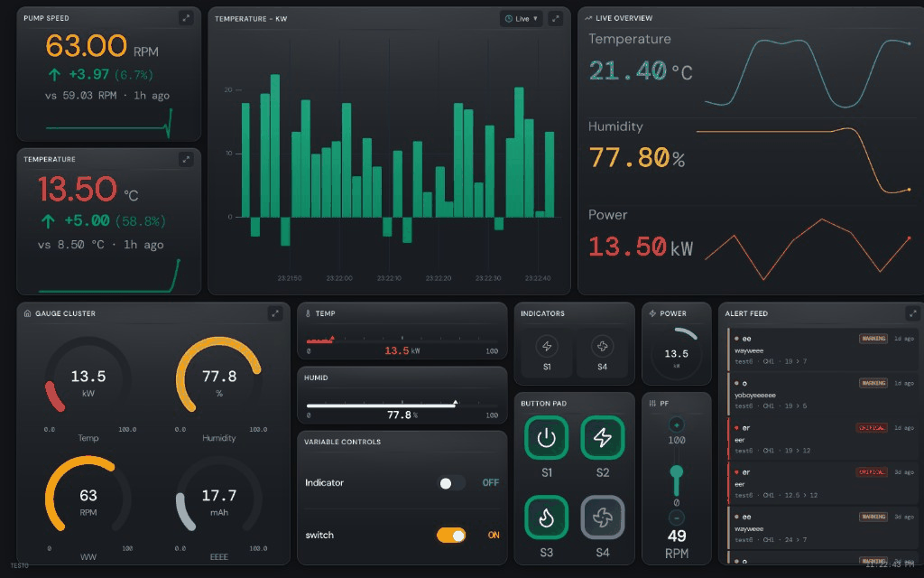The width and height of the screenshot is (924, 578).
Task: Click the 21.40 °C Live Overview temperature
Action: [x=641, y=71]
